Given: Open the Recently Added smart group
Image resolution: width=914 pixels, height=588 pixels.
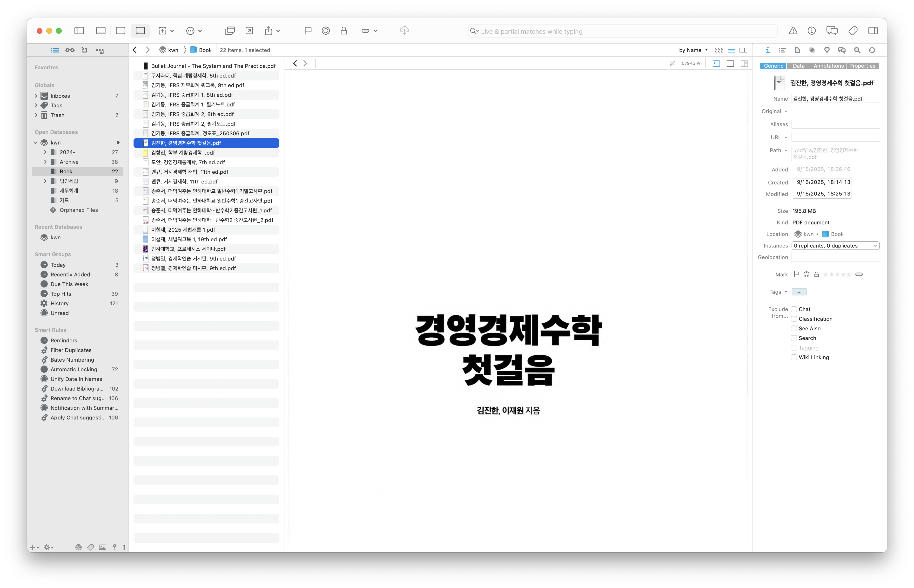Looking at the screenshot, I should click(70, 274).
